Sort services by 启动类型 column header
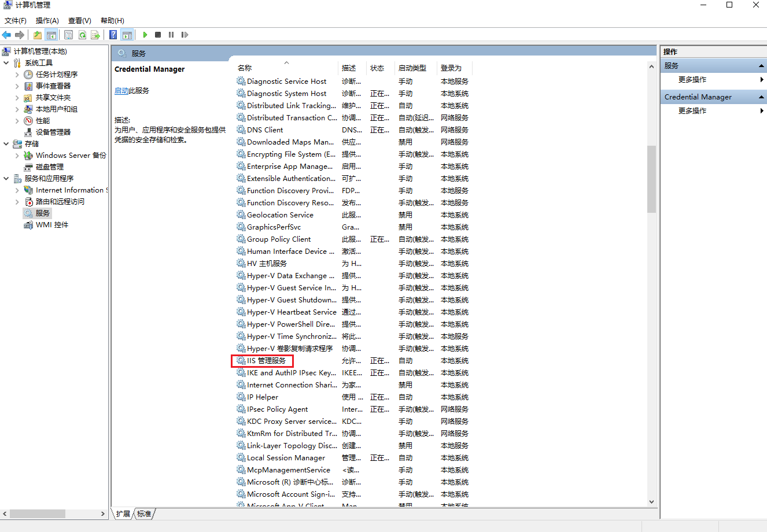767x532 pixels. tap(412, 68)
